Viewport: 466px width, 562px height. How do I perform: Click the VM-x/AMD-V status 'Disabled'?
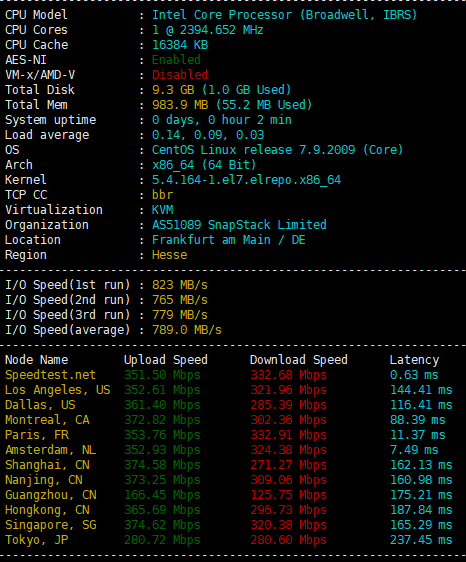(180, 75)
